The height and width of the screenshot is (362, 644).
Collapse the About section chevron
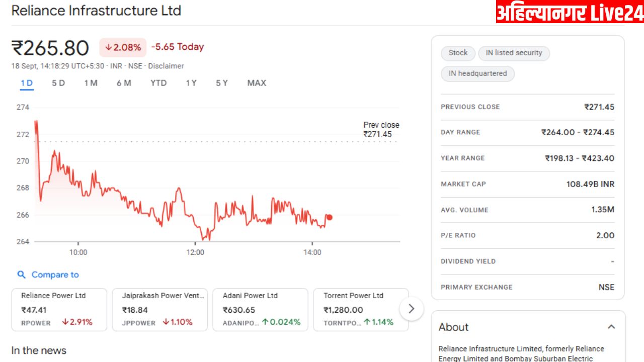click(611, 327)
